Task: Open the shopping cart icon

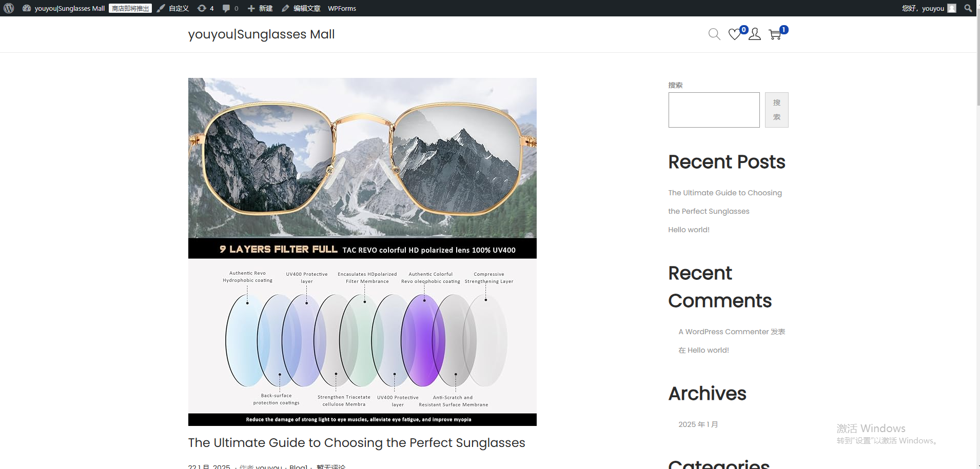Action: 775,34
